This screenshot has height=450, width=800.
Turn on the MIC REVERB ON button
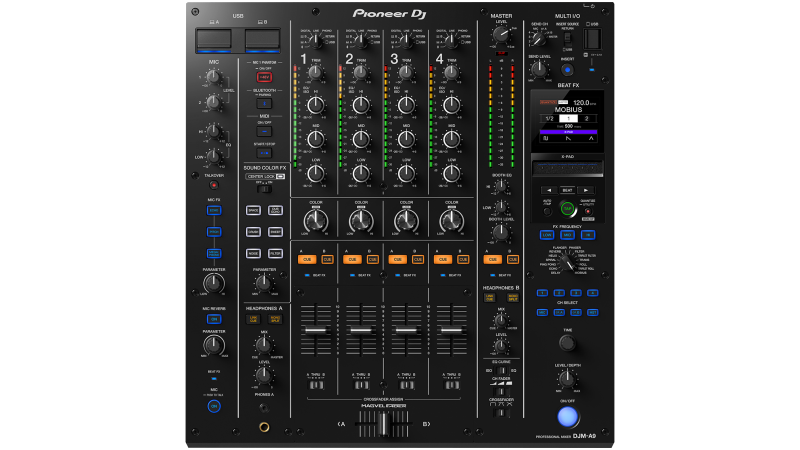point(214,319)
